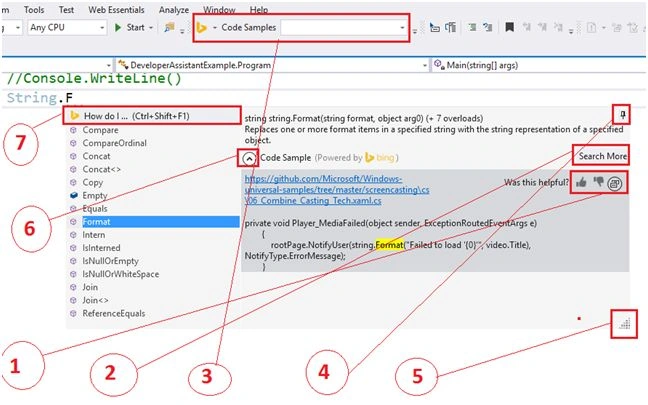Open the Help menu
Viewport: 648px width, 405px height.
pyautogui.click(x=259, y=10)
